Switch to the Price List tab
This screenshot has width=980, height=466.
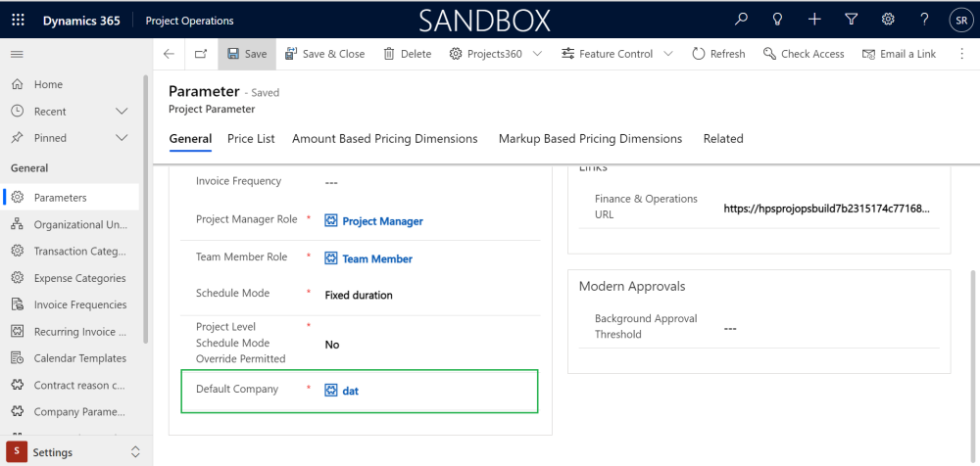tap(251, 139)
